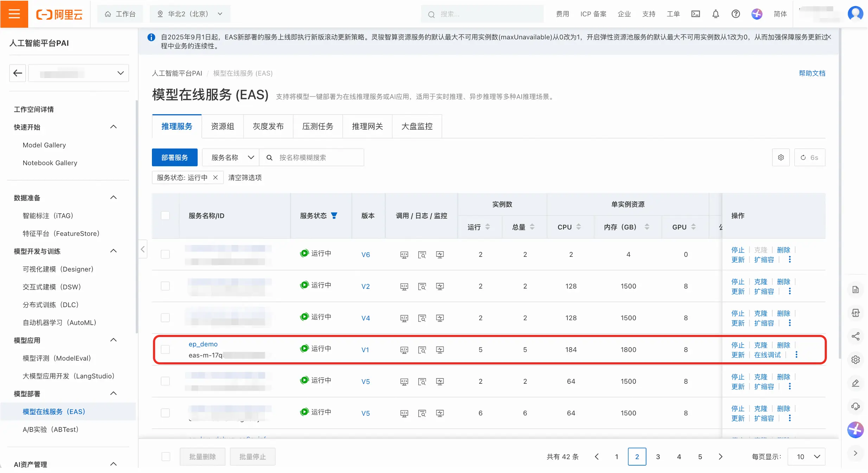Open the Cloud Shell terminal icon

[x=695, y=14]
